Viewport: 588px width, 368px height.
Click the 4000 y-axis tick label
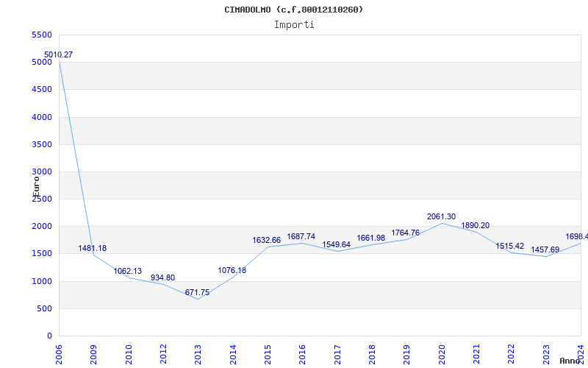pyautogui.click(x=42, y=117)
